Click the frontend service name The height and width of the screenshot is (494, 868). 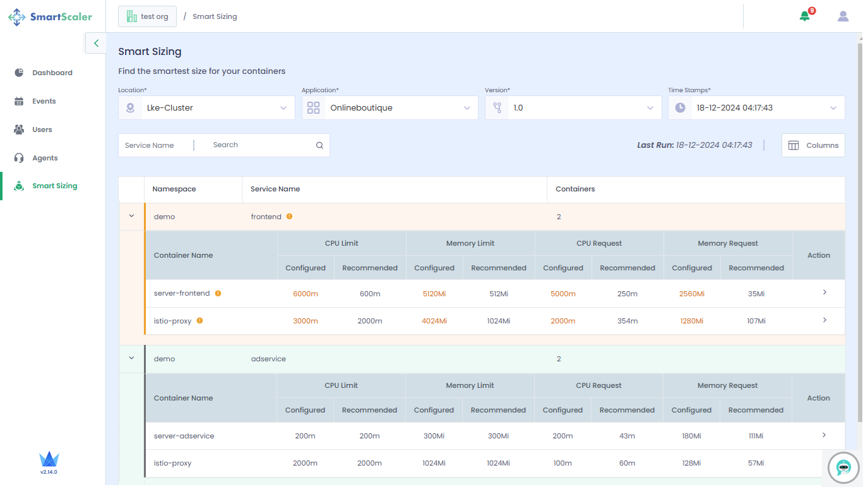[266, 217]
